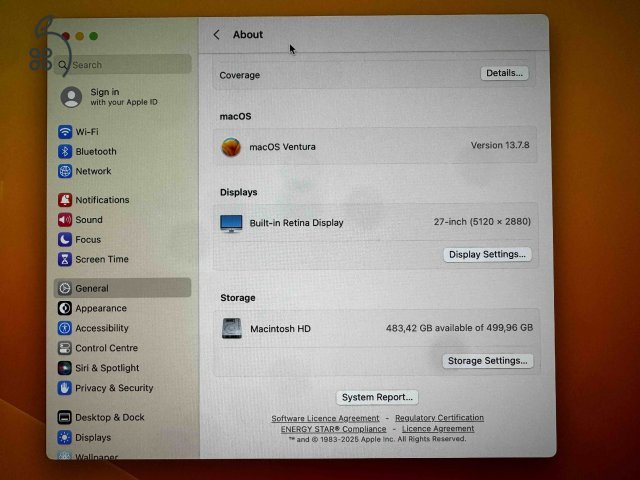Image resolution: width=640 pixels, height=480 pixels.
Task: Click 483,42 GB available of 499,96 GB
Action: tap(459, 328)
